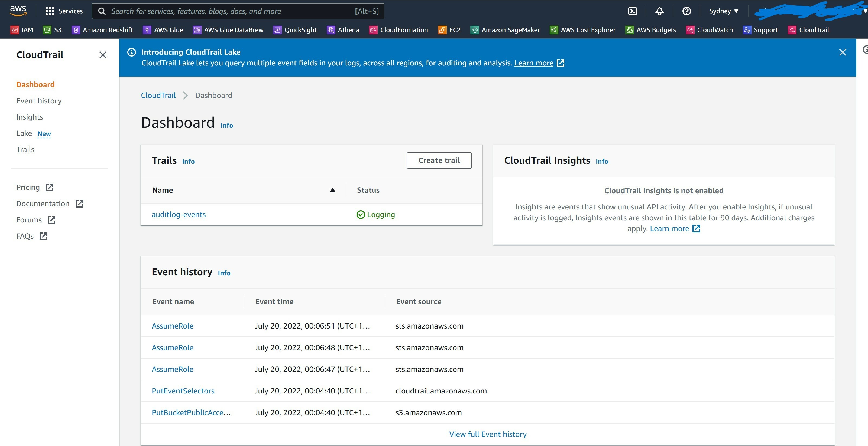Click the AWS logo home icon
This screenshot has height=446, width=868.
[x=18, y=11]
